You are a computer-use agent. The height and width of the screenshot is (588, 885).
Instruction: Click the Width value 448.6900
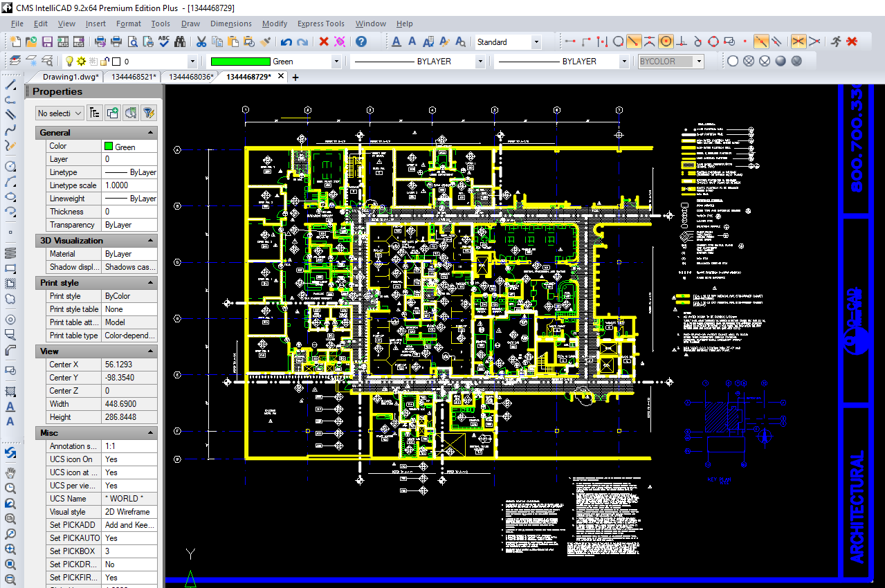click(x=129, y=404)
